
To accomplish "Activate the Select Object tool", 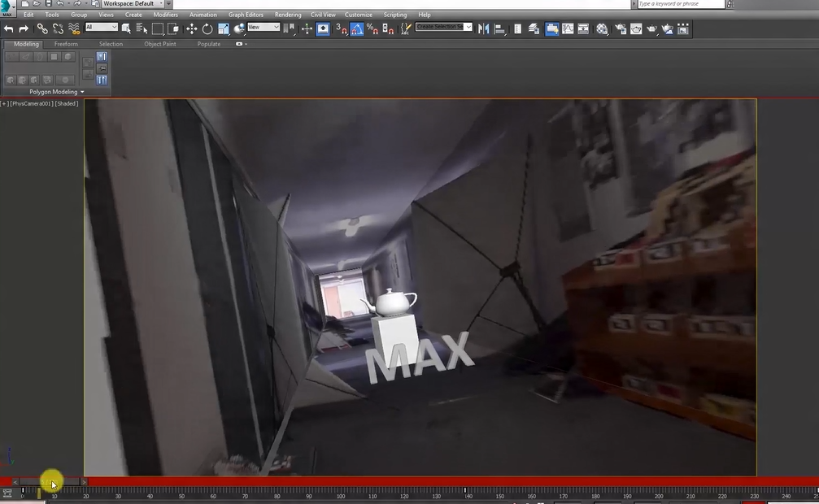I will [x=126, y=28].
